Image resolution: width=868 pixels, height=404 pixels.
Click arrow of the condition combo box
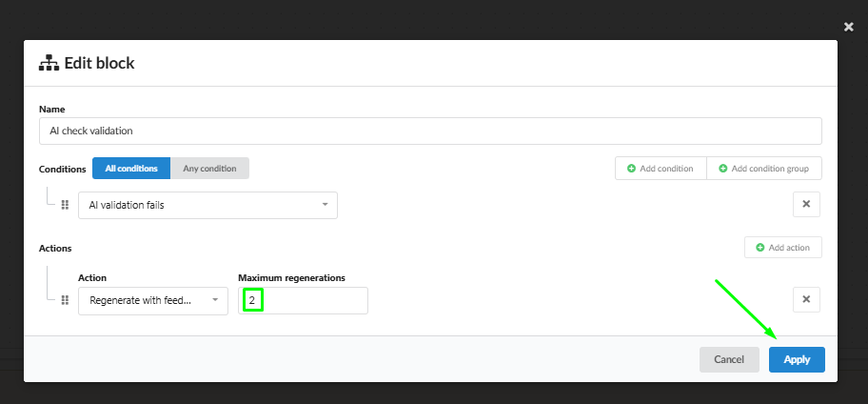[325, 205]
